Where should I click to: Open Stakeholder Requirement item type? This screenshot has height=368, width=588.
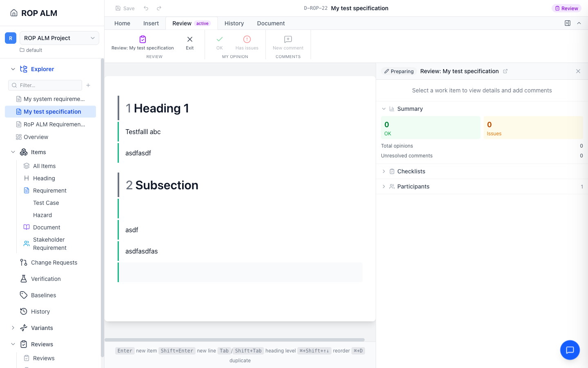(49, 244)
